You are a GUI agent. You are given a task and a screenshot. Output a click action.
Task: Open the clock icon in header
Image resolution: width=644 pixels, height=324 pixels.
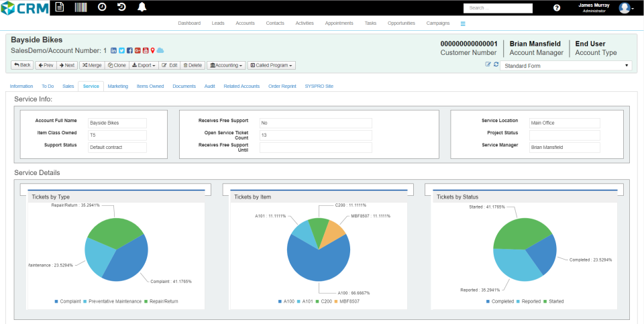(x=102, y=7)
